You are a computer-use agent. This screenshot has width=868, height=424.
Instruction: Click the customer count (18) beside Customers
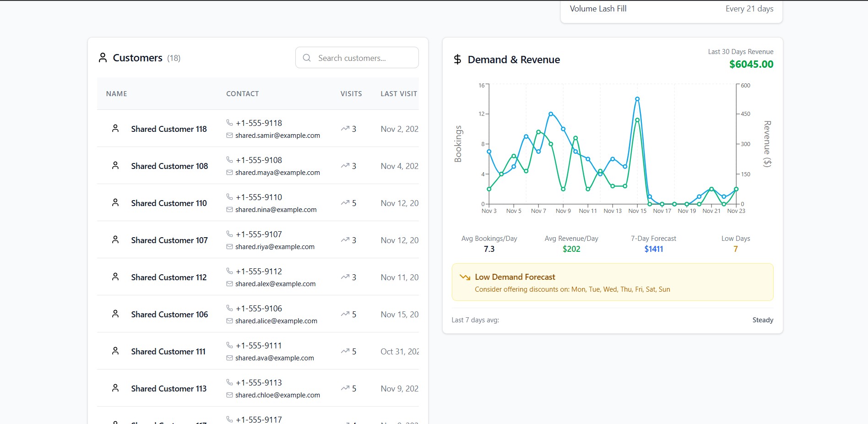tap(174, 58)
